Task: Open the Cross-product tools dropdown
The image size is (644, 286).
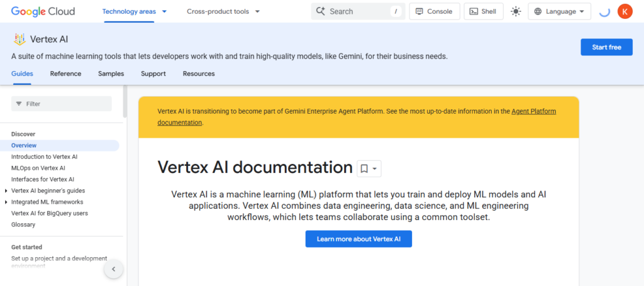Action: pyautogui.click(x=223, y=11)
